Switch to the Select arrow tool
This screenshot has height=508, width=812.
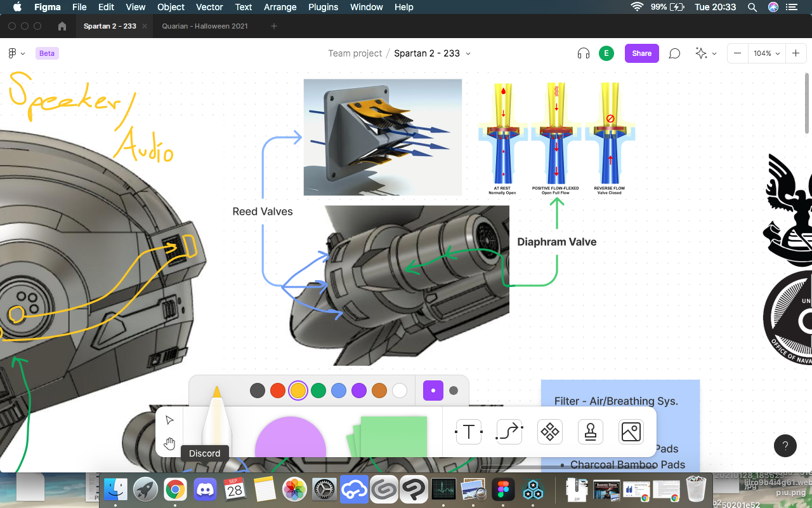[169, 420]
